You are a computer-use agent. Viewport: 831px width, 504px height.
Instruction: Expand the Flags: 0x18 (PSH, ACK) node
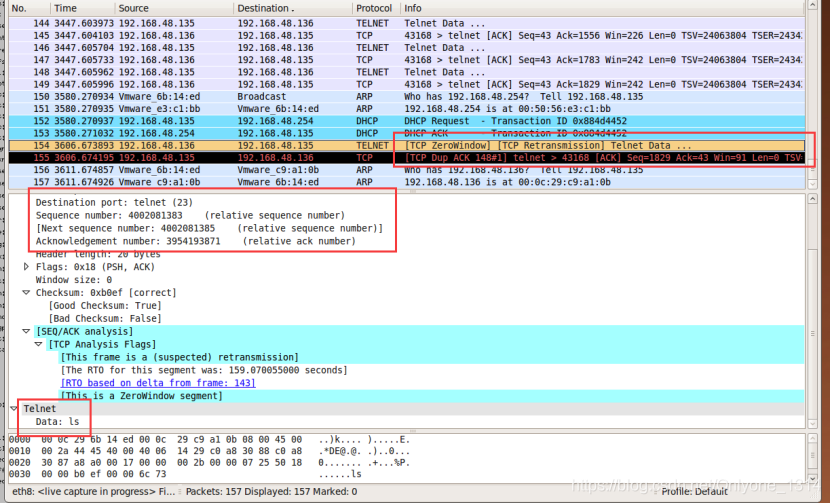tap(25, 267)
